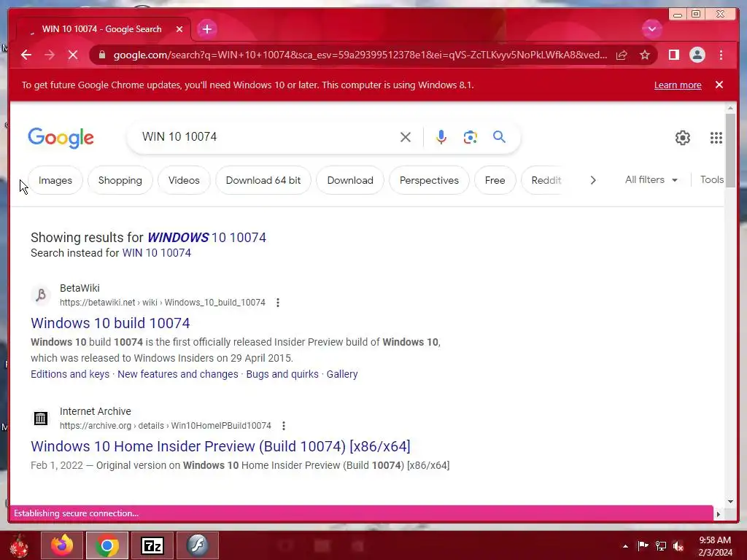Expand the tab search dropdown

pos(651,29)
